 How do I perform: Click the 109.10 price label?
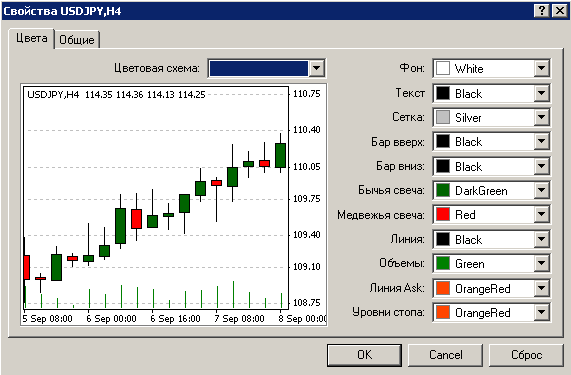tap(307, 267)
